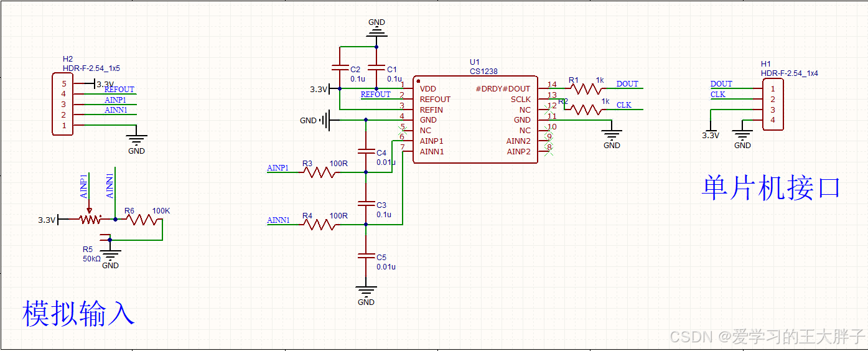Click the CLK net label right of R2
The height and width of the screenshot is (351, 868).
coord(624,105)
